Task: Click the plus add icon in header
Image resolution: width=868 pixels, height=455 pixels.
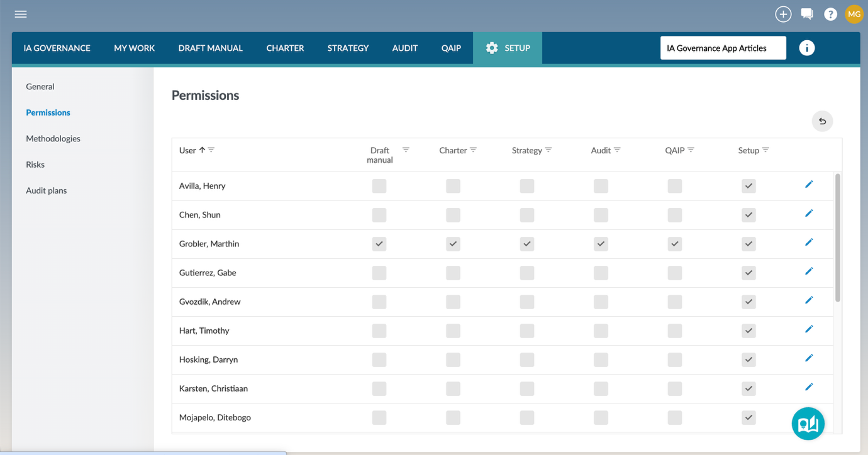Action: pos(783,14)
